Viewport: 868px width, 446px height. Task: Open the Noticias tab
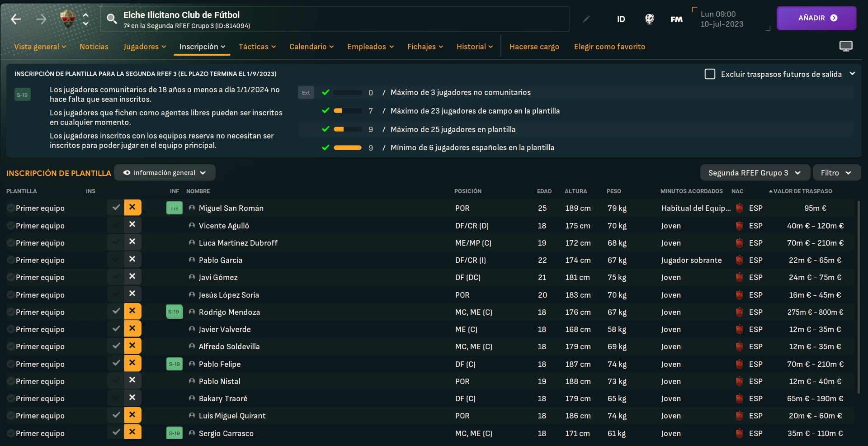[94, 47]
